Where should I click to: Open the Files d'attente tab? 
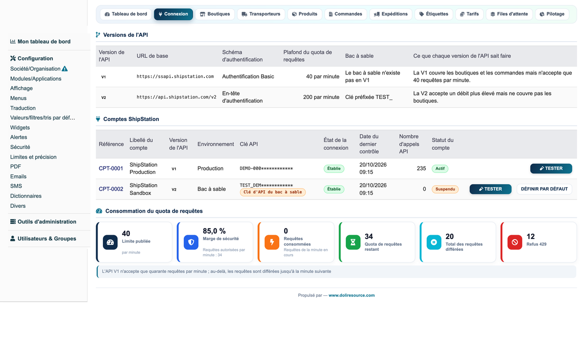tap(510, 14)
